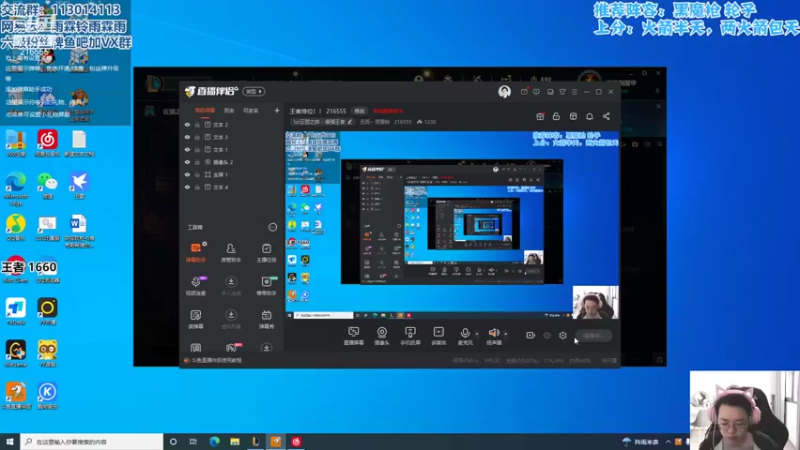Edit the stream category pencil icon

click(x=350, y=122)
